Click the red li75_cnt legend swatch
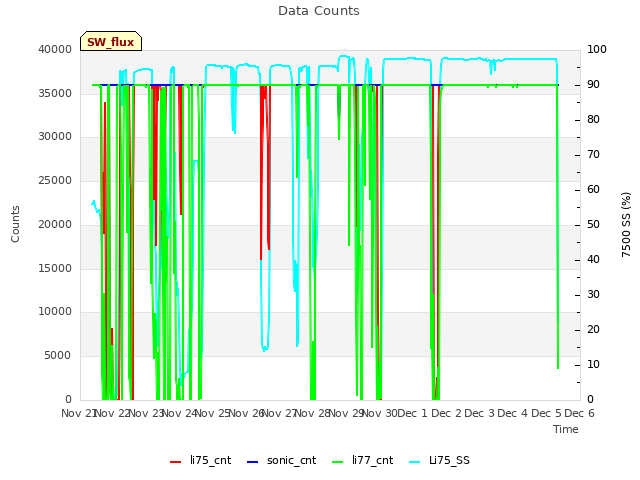Viewport: 640px width, 480px height. tap(176, 462)
